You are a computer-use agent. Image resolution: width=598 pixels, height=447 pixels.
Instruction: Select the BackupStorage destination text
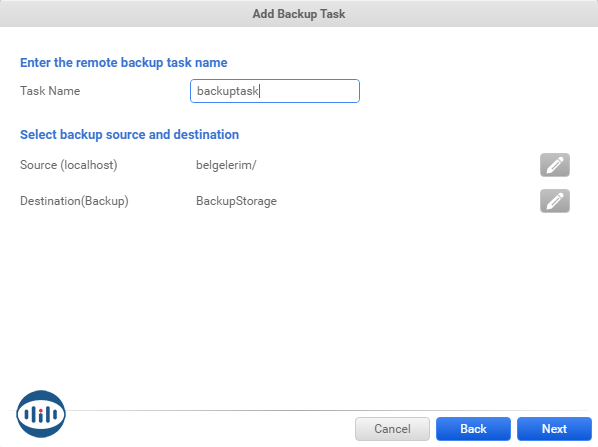pos(236,201)
